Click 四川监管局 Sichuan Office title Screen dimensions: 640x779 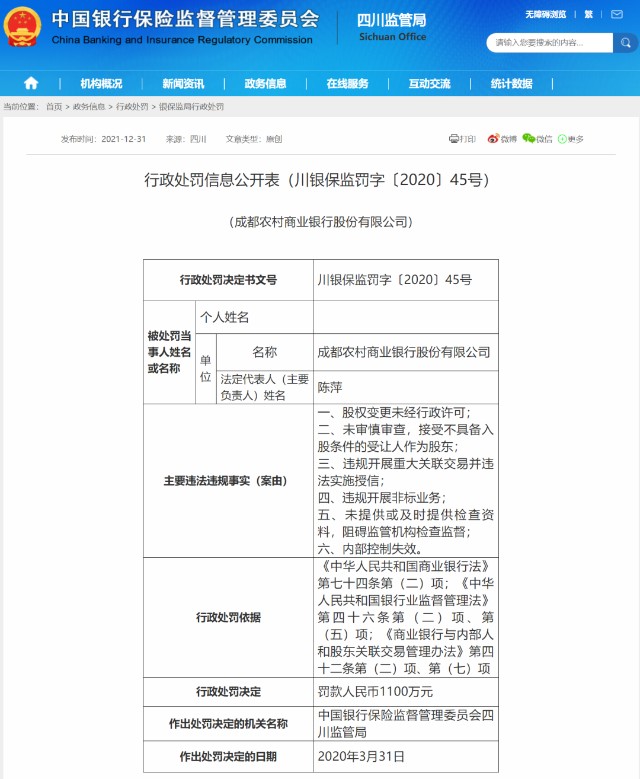pyautogui.click(x=392, y=27)
